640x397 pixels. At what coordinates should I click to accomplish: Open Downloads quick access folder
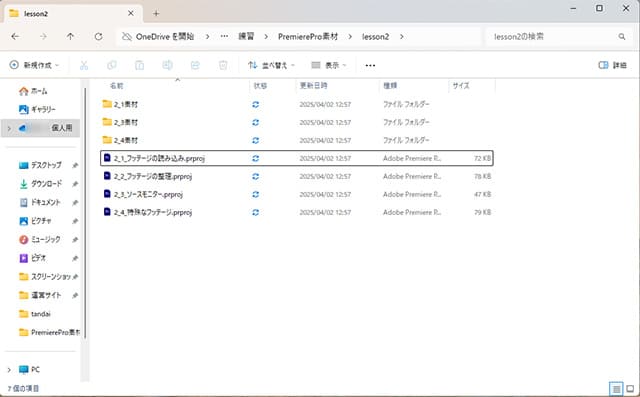tap(40, 184)
